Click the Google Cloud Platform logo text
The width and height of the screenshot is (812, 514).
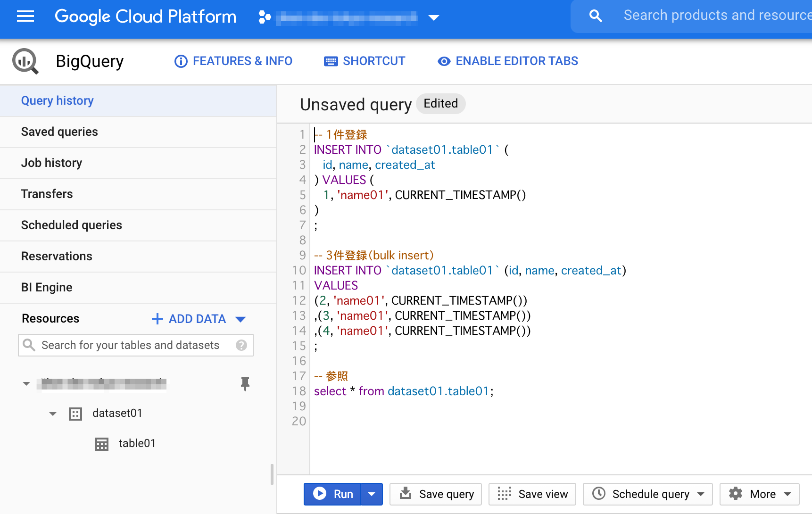145,17
